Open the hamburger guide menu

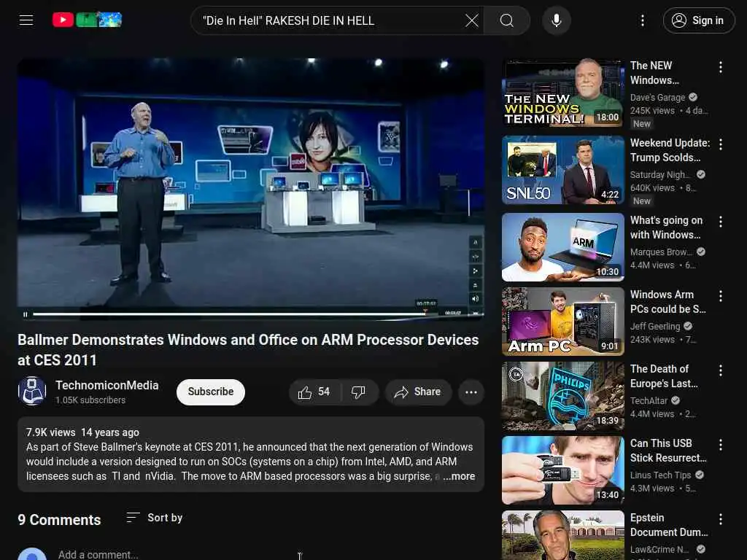click(x=26, y=20)
